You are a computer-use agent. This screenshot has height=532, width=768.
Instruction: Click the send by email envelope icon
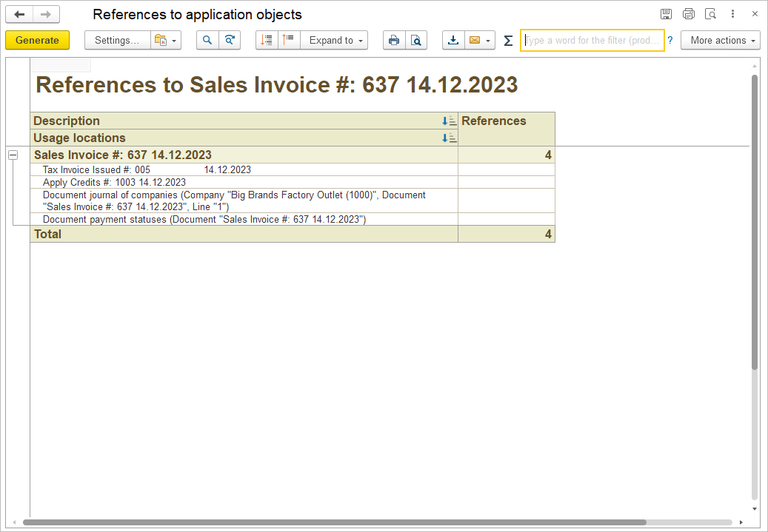(x=475, y=41)
